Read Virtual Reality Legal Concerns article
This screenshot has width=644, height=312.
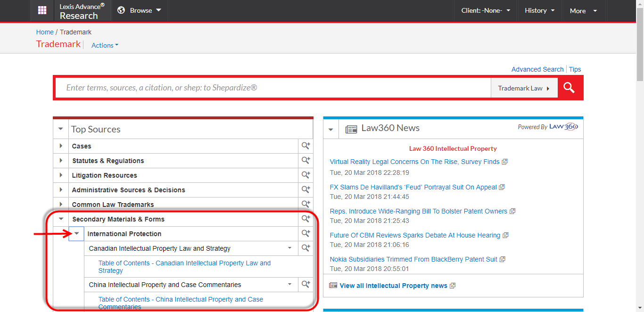(x=414, y=162)
